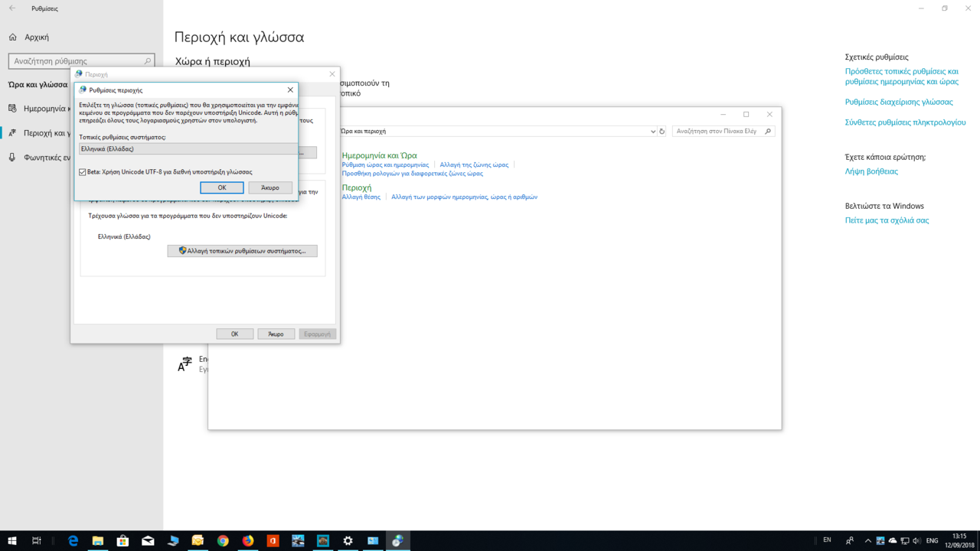Click the Control Panel search field

point(718,132)
